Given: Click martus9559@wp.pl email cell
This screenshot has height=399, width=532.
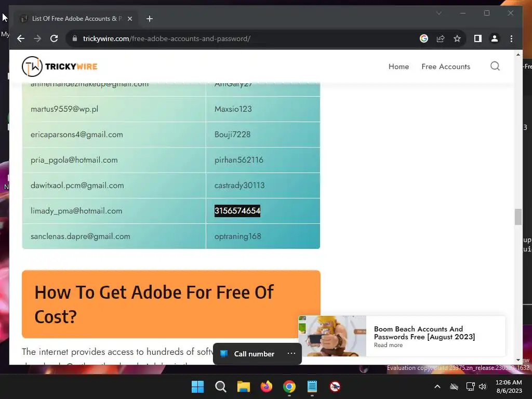Looking at the screenshot, I should (x=114, y=109).
